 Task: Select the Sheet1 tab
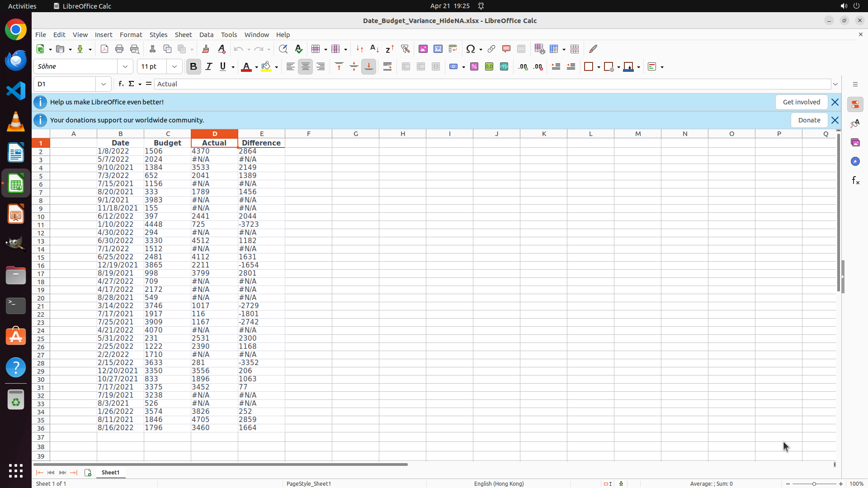[x=110, y=472]
